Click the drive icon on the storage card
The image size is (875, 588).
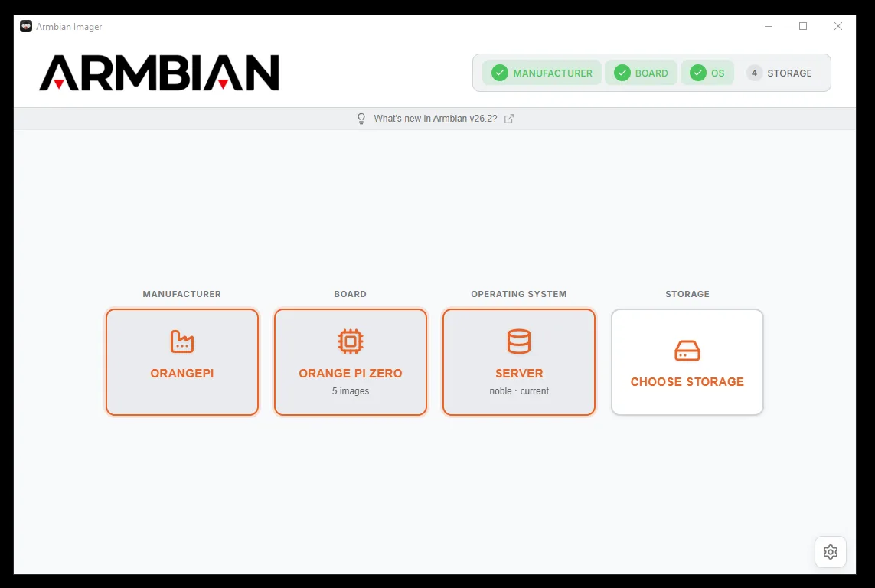687,351
